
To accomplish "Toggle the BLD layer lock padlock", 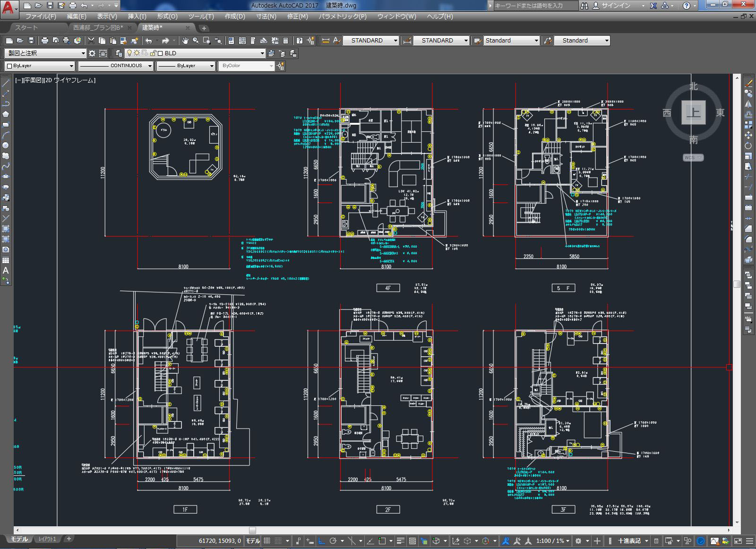I will pyautogui.click(x=154, y=53).
